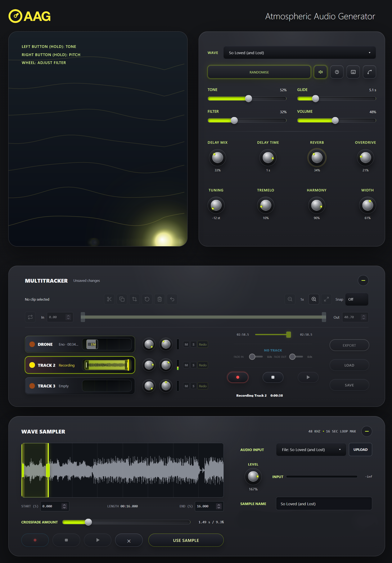
Task: Click the rotate reset icon beside crop
Action: pyautogui.click(x=147, y=299)
